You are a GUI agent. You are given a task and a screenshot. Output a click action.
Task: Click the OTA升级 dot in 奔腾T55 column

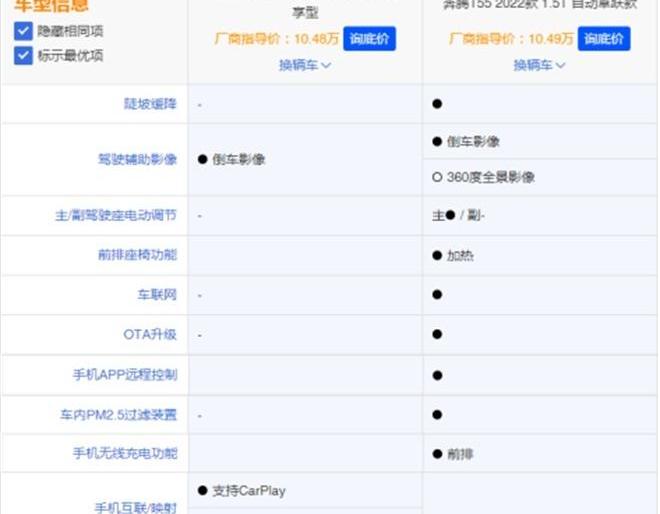pos(437,335)
